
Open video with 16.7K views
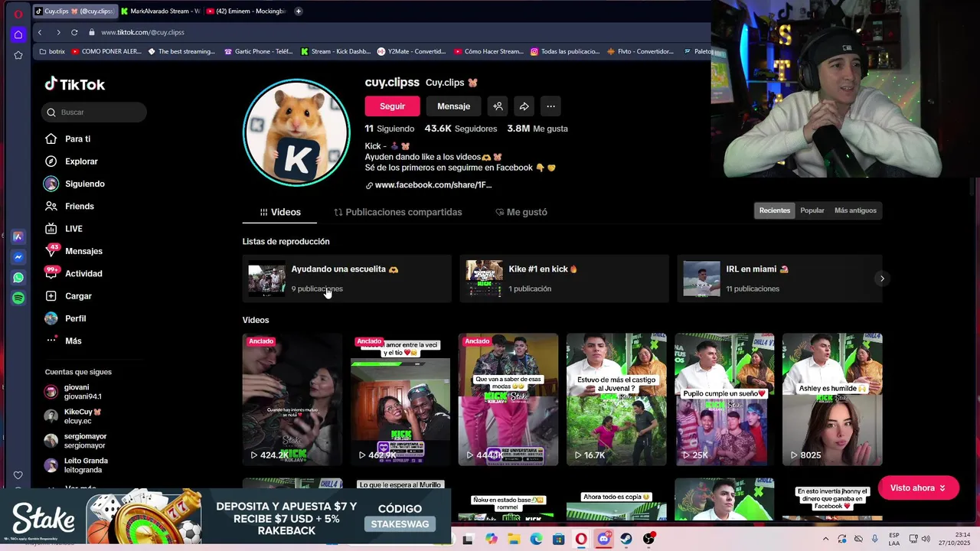click(616, 399)
